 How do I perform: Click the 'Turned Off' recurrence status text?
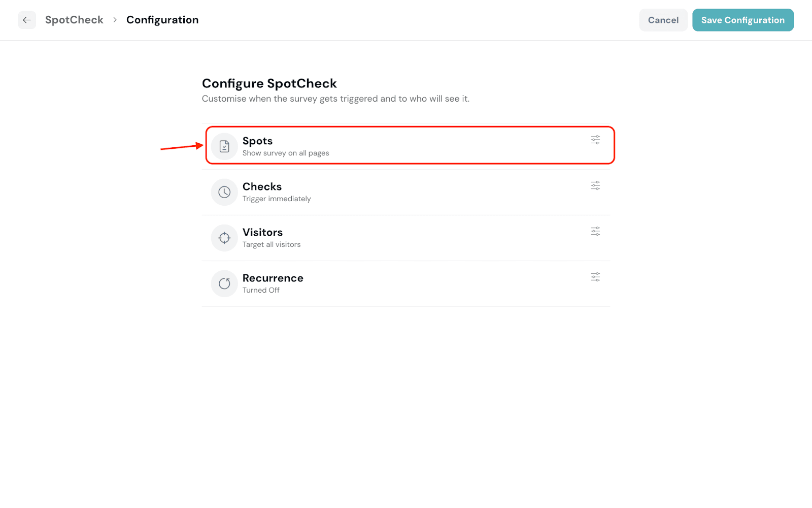click(x=261, y=290)
